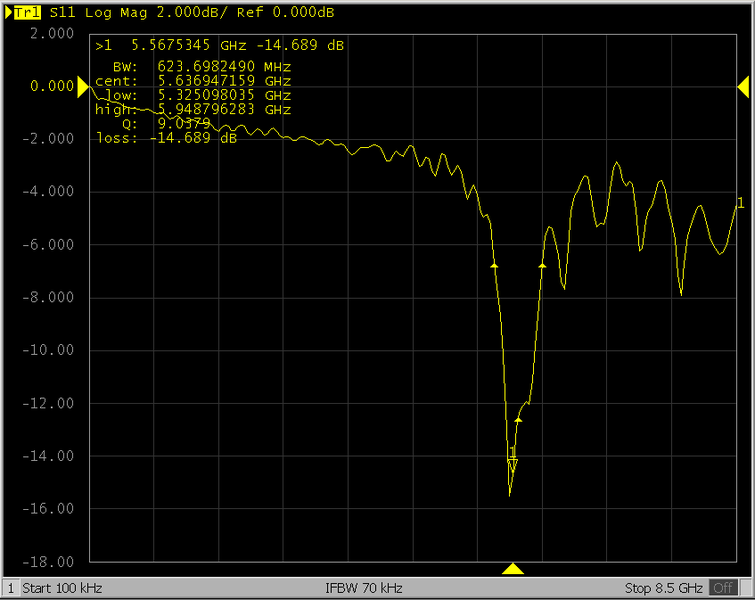The height and width of the screenshot is (600, 755).
Task: Click the Start 100 kHz frequency field
Action: [62, 588]
